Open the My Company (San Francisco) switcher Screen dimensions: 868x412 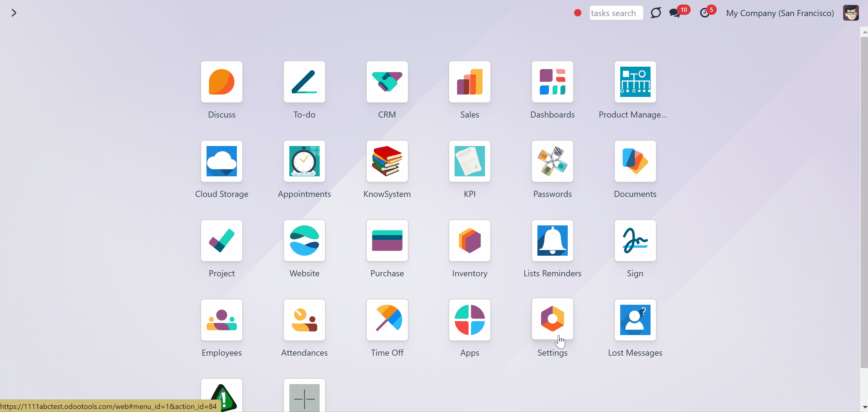point(780,13)
